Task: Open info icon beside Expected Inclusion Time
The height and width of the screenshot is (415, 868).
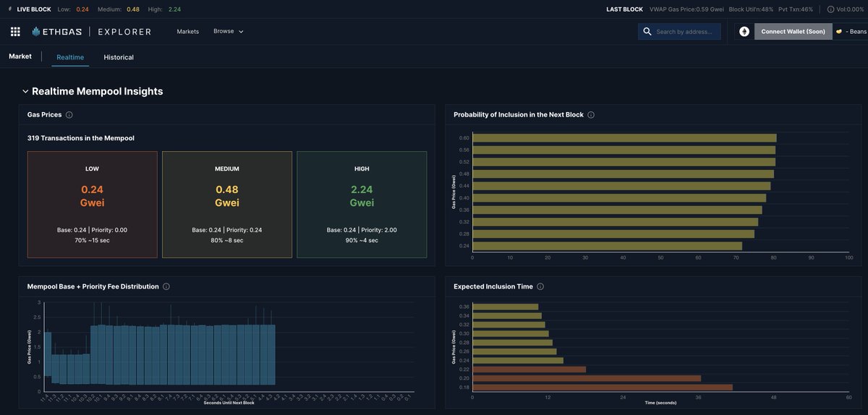Action: pyautogui.click(x=540, y=287)
